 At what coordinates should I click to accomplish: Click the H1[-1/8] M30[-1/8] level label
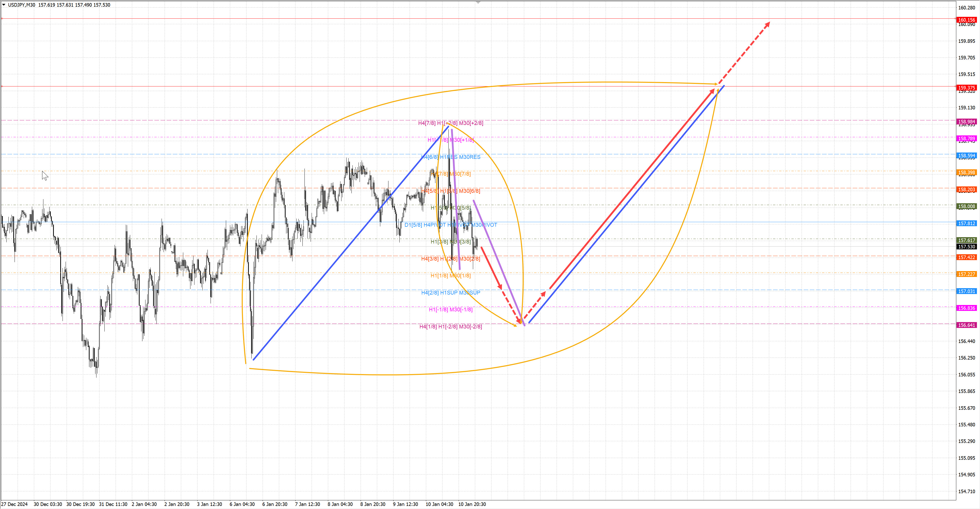tap(450, 309)
